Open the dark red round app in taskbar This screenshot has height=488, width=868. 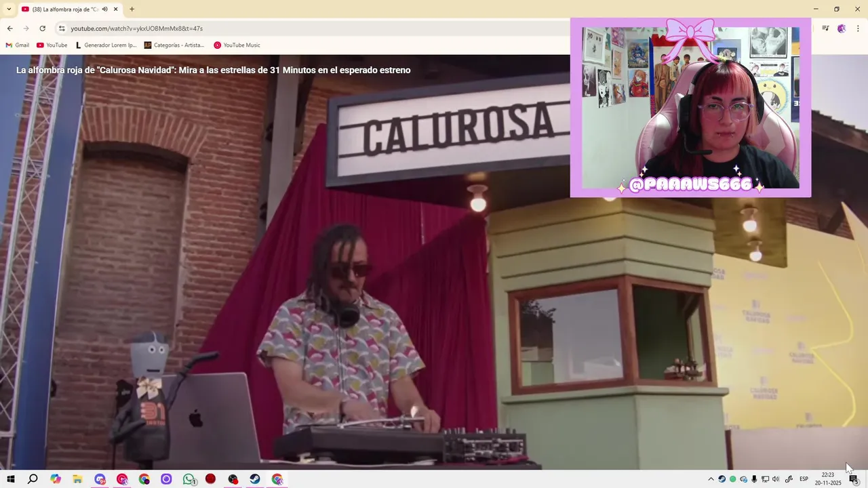(x=210, y=479)
